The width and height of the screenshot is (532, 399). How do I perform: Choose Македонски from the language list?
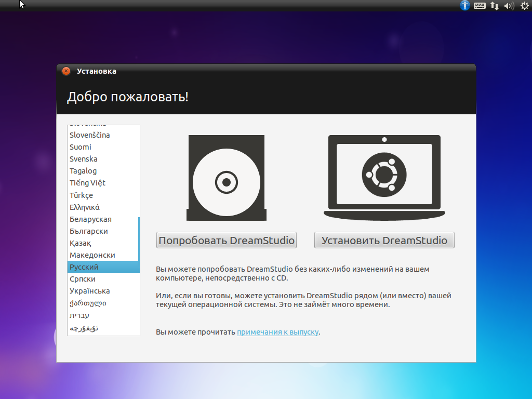tap(103, 255)
